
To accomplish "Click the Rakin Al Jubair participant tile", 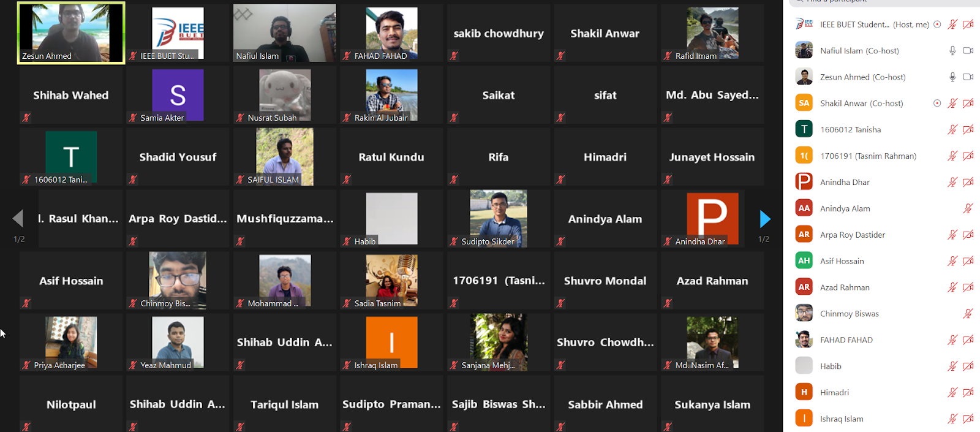I will point(391,95).
